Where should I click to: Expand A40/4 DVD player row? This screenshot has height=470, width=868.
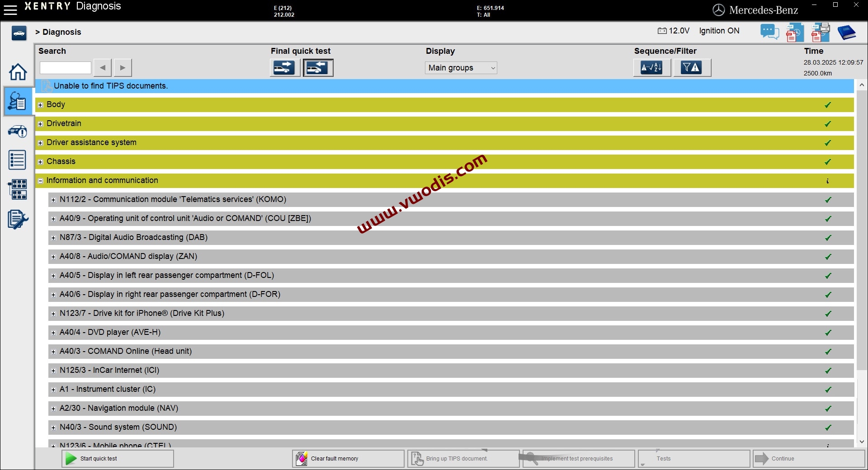53,333
